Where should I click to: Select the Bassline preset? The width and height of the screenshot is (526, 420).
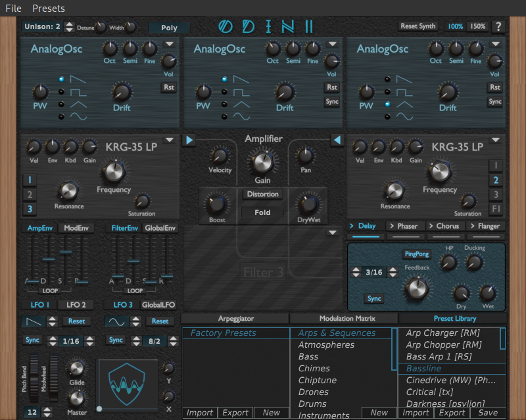452,368
